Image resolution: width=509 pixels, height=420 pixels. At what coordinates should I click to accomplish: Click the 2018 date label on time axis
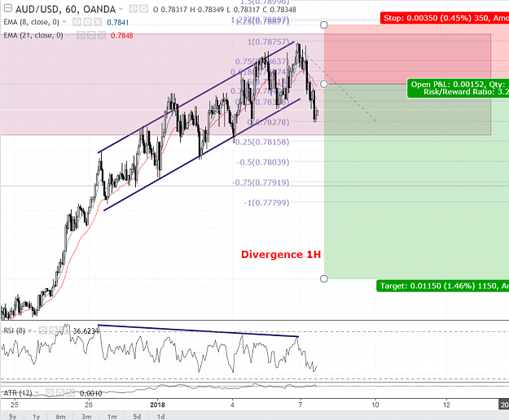click(x=157, y=405)
